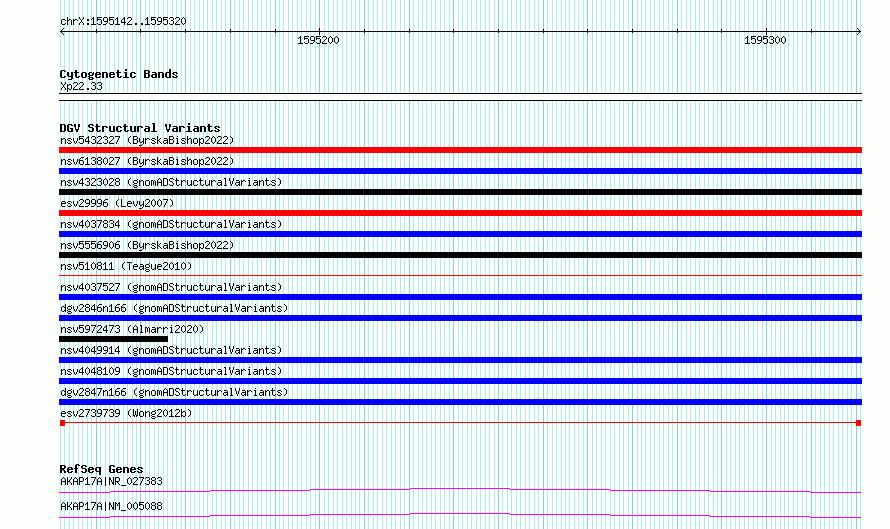Click right red end marker of esv2739739
The image size is (890, 529).
tap(858, 423)
